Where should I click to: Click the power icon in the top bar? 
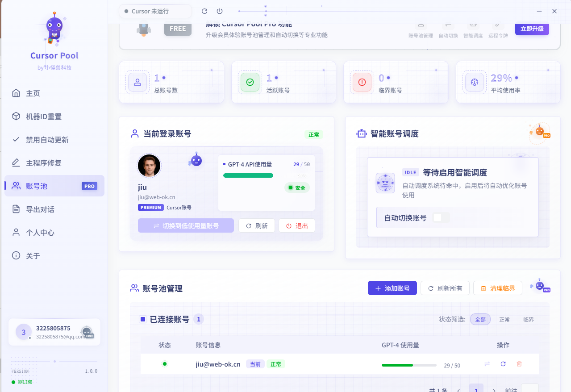click(x=219, y=11)
